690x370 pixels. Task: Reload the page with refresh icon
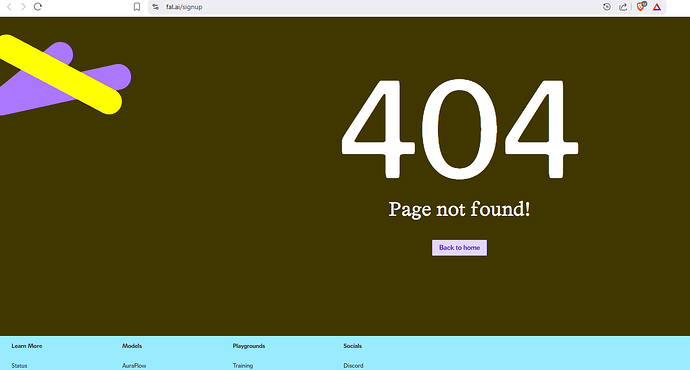point(38,7)
